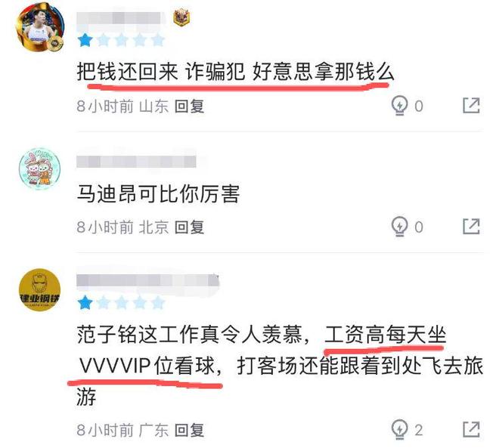
Task: Select the one-star rating on third comment
Action: (x=85, y=303)
